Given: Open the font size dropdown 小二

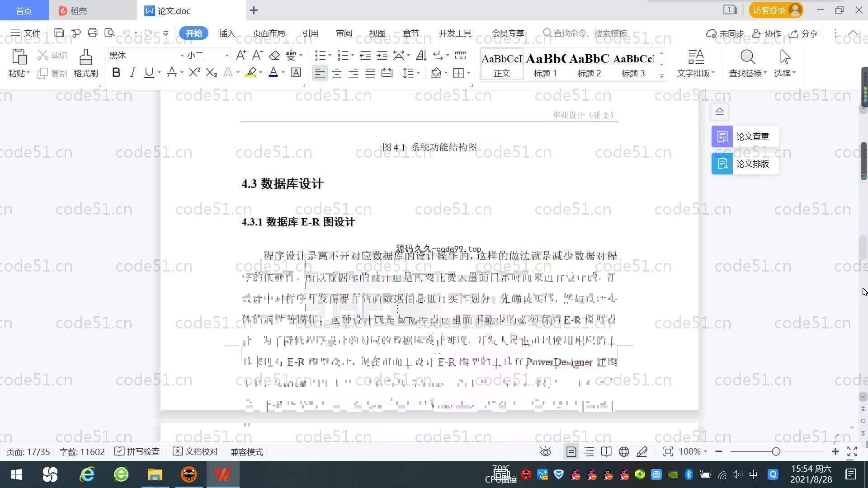Looking at the screenshot, I should pyautogui.click(x=227, y=56).
